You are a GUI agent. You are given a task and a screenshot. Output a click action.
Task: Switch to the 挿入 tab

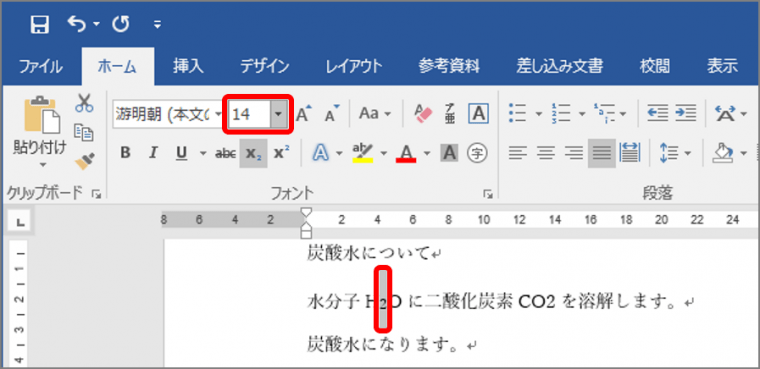pyautogui.click(x=188, y=66)
